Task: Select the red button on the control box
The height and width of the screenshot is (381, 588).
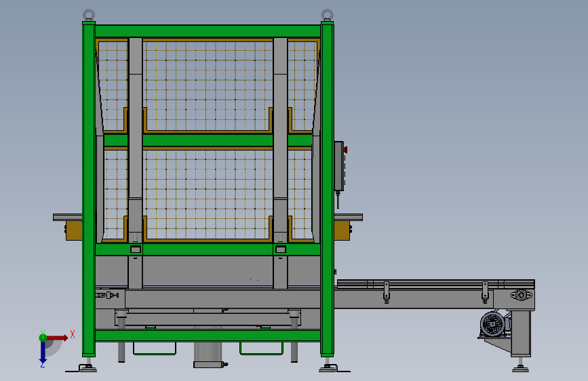Action: pyautogui.click(x=345, y=150)
